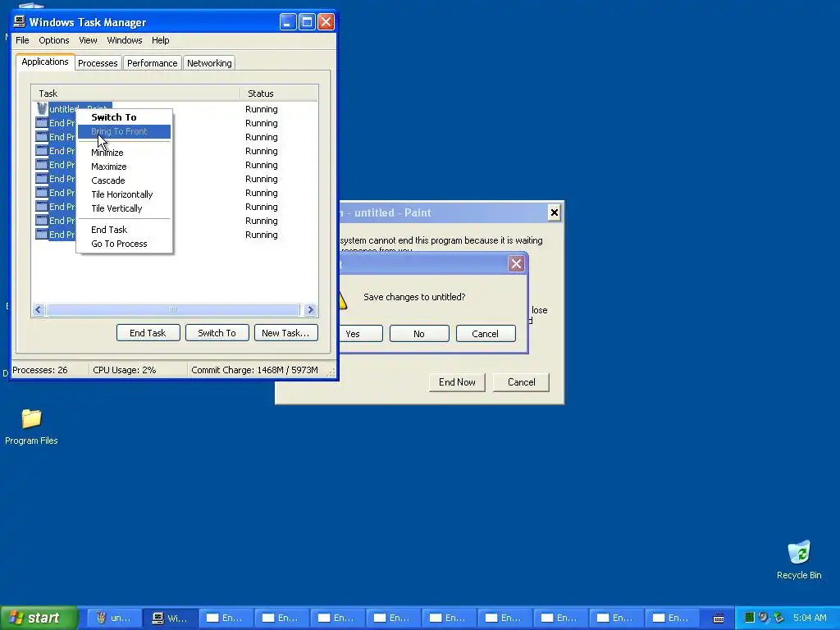This screenshot has height=630, width=840.
Task: Open the Help menu
Action: coord(160,40)
